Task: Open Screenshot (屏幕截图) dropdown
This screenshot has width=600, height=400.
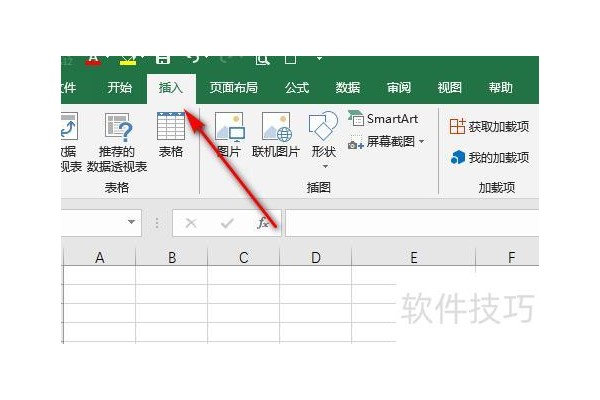Action: point(386,142)
